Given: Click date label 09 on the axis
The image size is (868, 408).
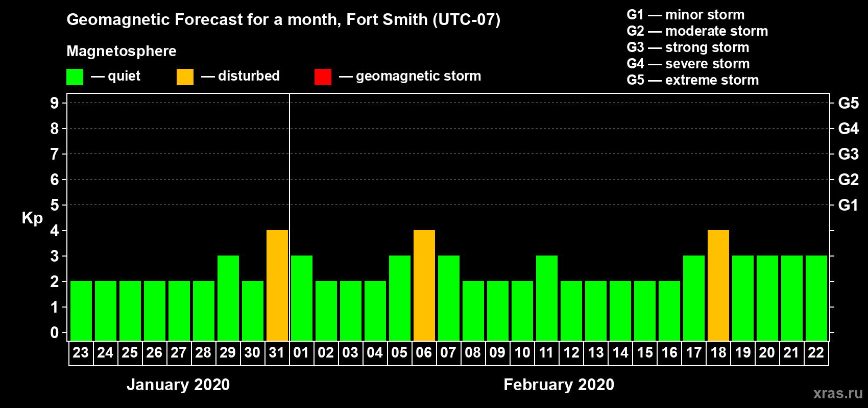Looking at the screenshot, I should [x=497, y=353].
